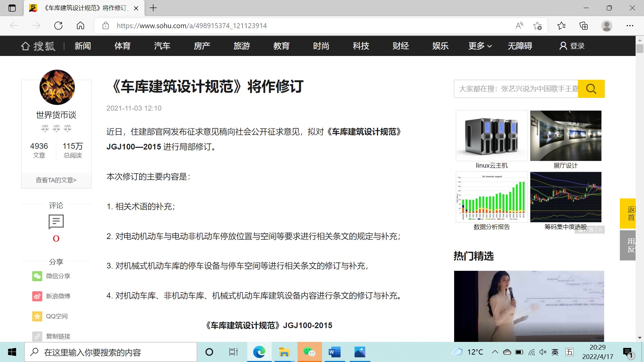
Task: Open File Explorer from taskbar
Action: pos(284,352)
